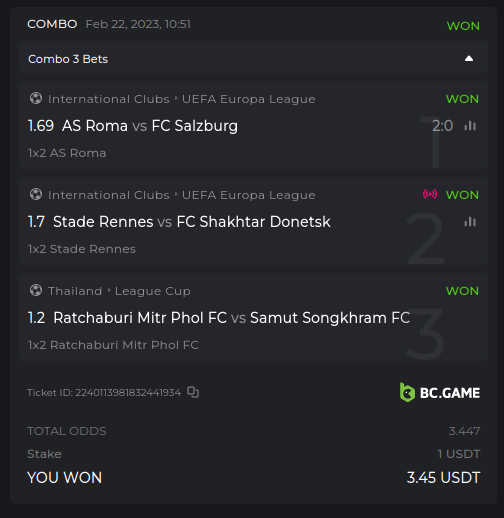Screen dimensions: 504x518
Task: Open statistics icon for AS Roma match
Action: 470,126
